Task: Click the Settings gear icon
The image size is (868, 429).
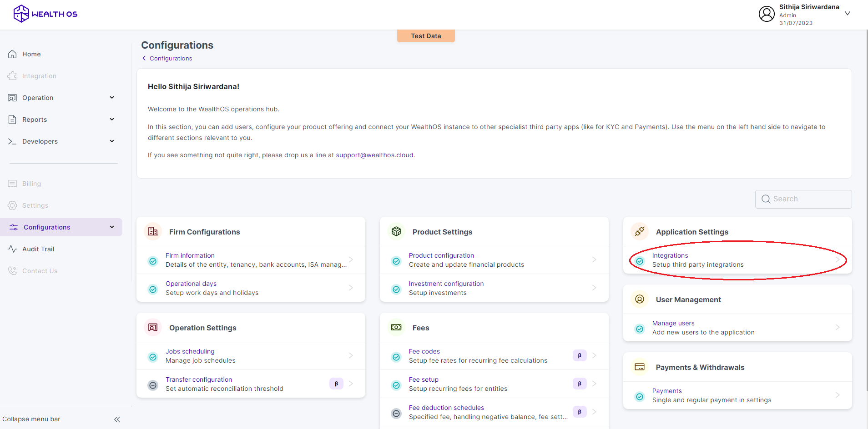Action: coord(12,205)
